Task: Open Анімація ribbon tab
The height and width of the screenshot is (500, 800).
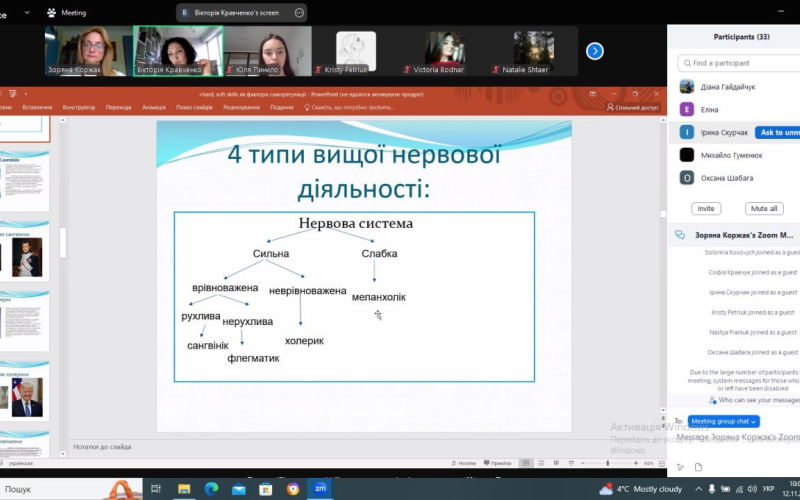Action: coord(154,107)
